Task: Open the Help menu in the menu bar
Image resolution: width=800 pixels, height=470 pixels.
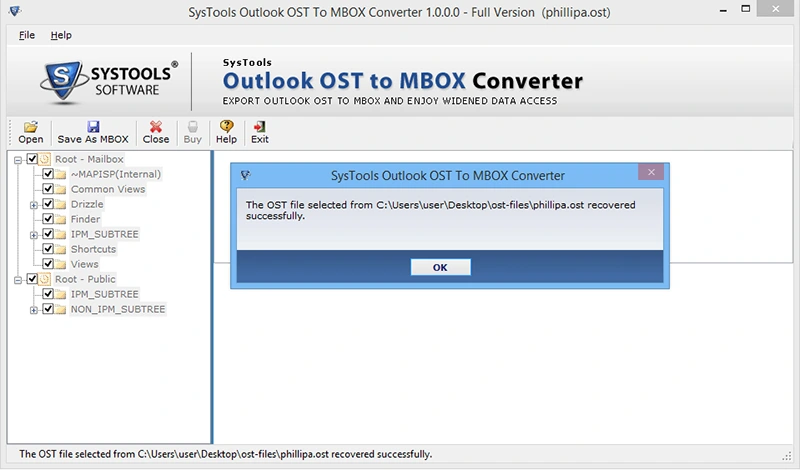Action: [x=61, y=35]
